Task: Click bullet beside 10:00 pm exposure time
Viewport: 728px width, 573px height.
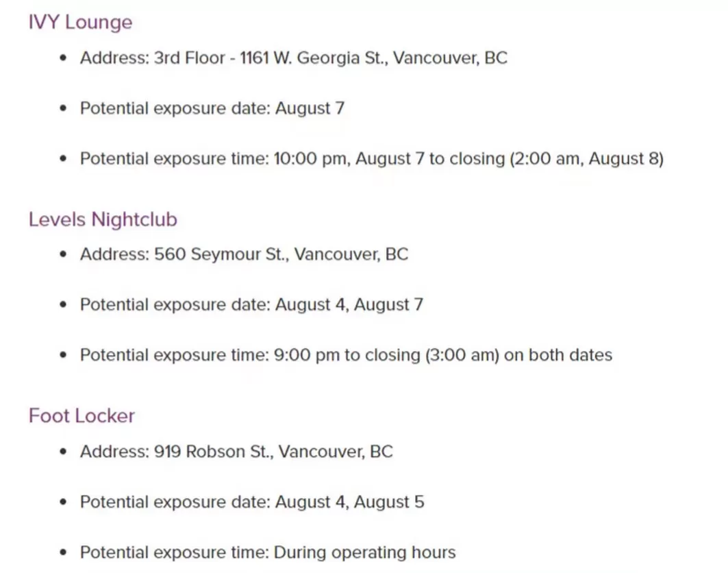Action: tap(64, 158)
